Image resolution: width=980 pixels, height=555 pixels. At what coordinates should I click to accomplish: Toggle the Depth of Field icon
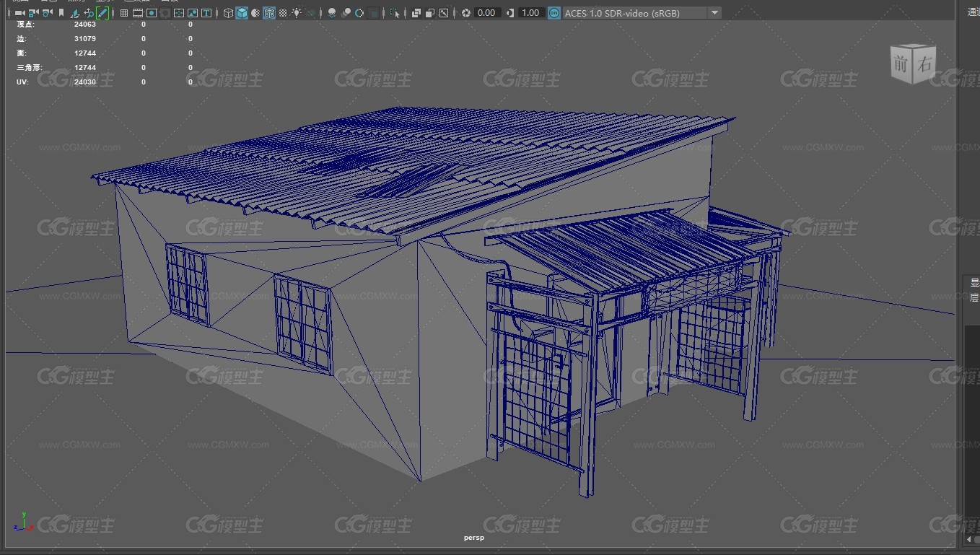tap(373, 13)
